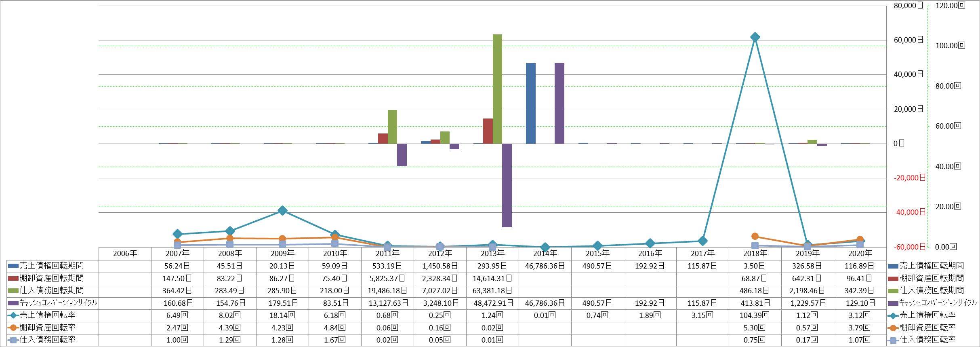Click 売上債権回転率 in the right-side legend
This screenshot has height=347, width=980.
[x=927, y=315]
